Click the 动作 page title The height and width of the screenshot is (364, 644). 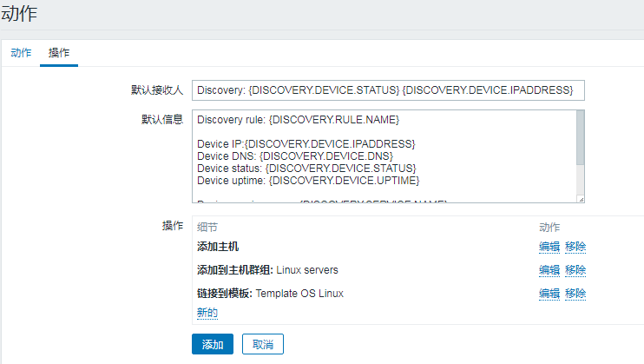[x=19, y=14]
